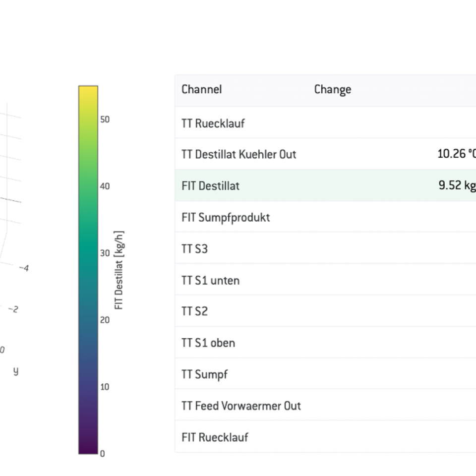
Task: Click the 9.52 kg change value
Action: (x=457, y=185)
